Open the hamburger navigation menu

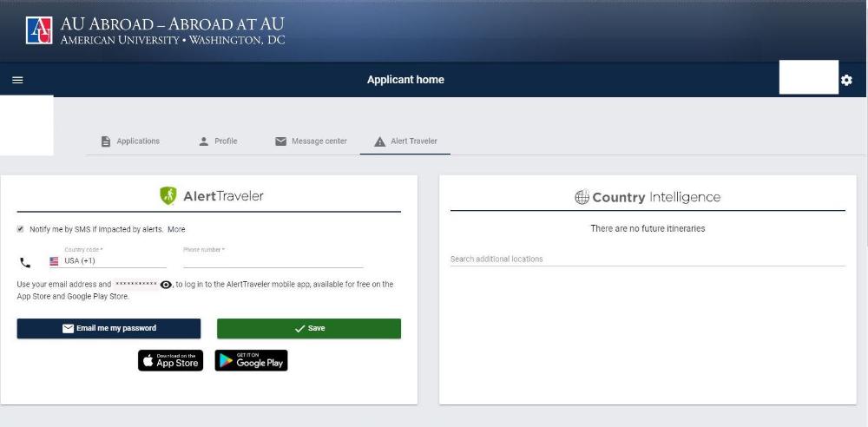coord(17,80)
